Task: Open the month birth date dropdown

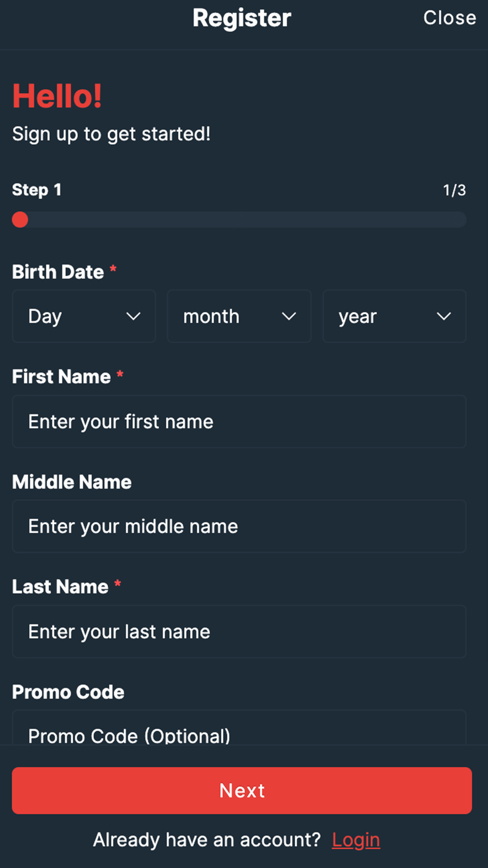Action: pyautogui.click(x=239, y=316)
